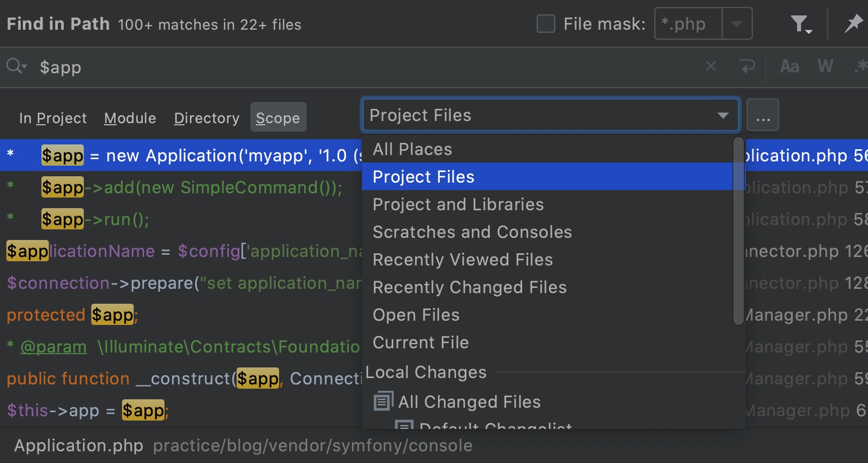
Task: Collapse the Project Files scope combo box
Action: (x=550, y=115)
